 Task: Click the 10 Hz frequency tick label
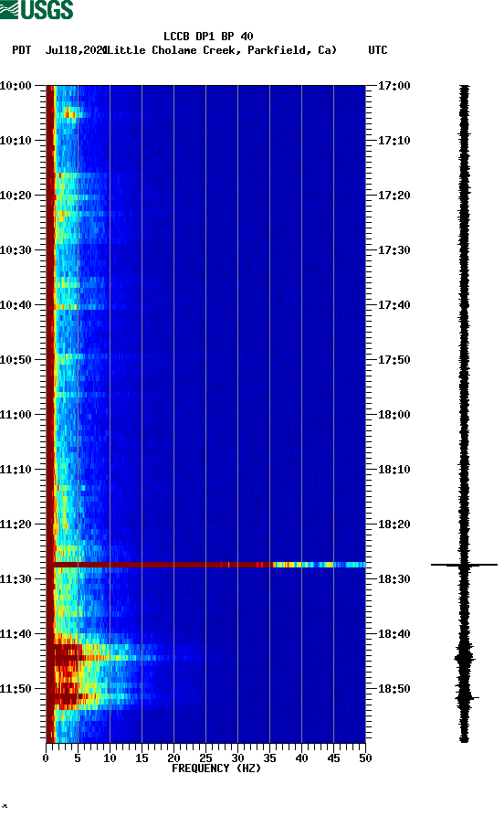click(110, 758)
